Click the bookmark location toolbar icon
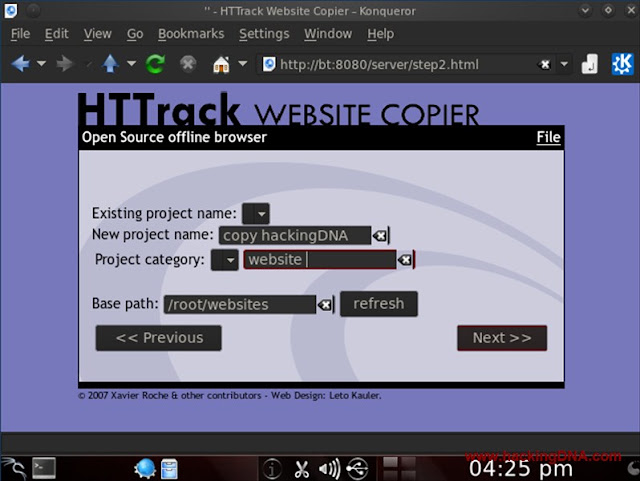The image size is (640, 481). [x=589, y=64]
